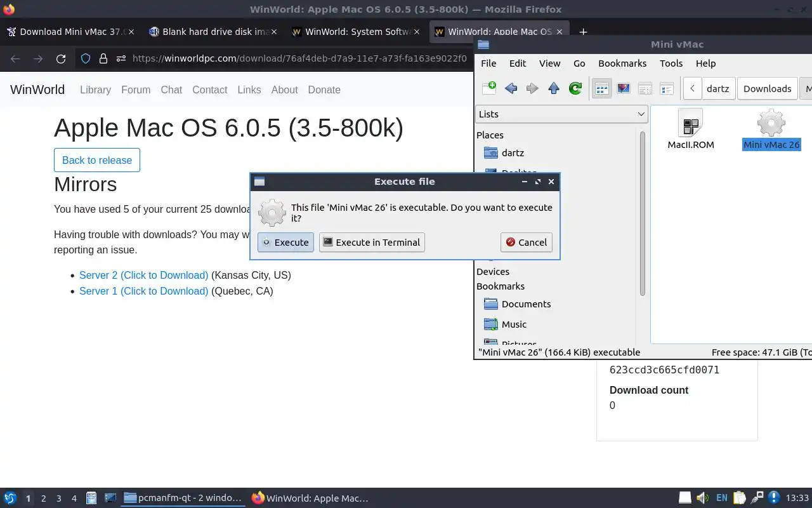Viewport: 812px width, 508px height.
Task: Open the Edit menu in file manager
Action: (x=518, y=63)
